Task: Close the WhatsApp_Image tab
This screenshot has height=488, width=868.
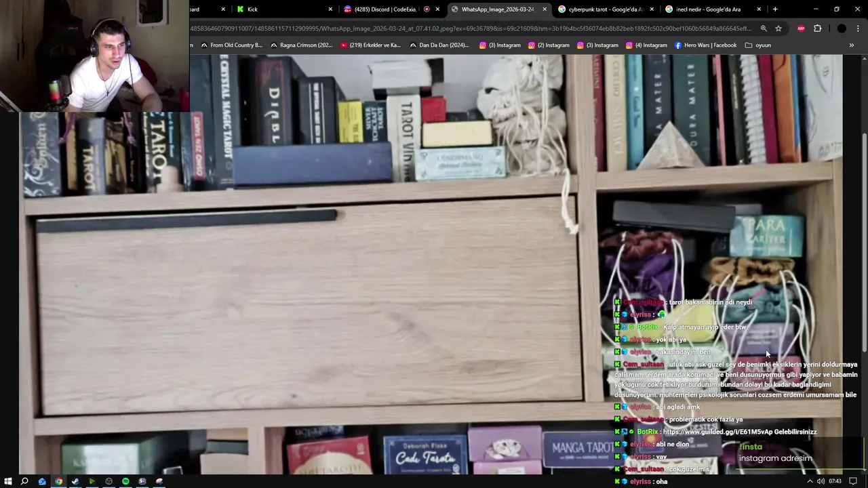Action: point(545,9)
